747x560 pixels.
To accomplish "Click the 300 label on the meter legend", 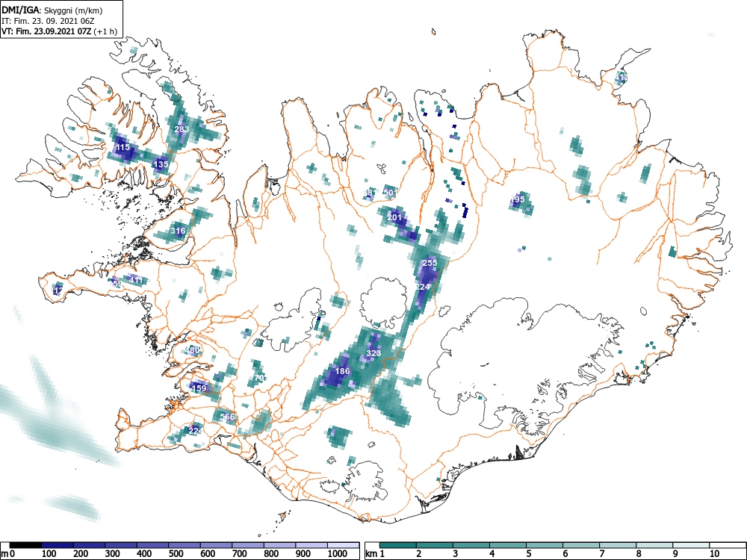I will click(x=113, y=554).
